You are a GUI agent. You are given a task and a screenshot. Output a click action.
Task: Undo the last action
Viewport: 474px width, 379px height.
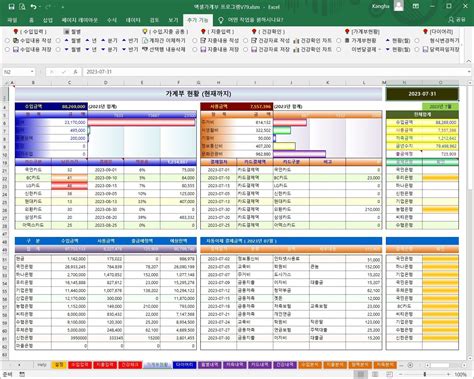pos(33,7)
